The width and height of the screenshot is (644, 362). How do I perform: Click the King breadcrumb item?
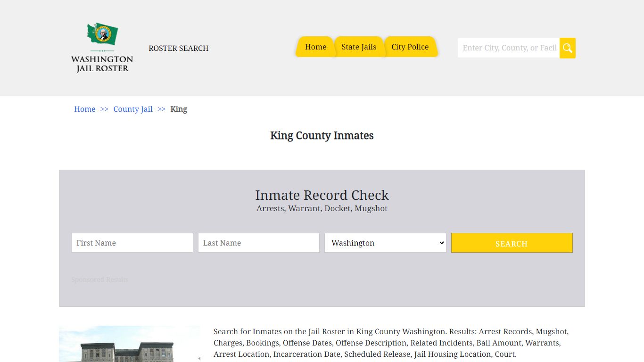[x=179, y=109]
